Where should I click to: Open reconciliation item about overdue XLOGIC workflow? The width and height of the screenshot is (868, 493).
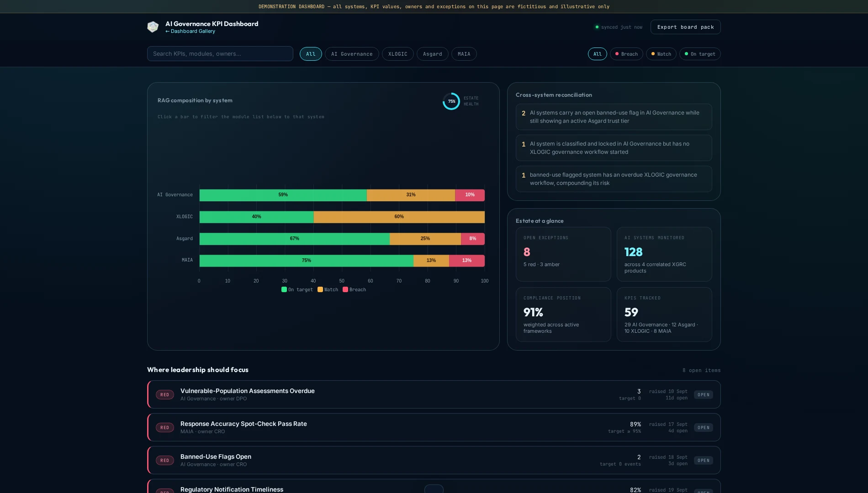coord(614,179)
